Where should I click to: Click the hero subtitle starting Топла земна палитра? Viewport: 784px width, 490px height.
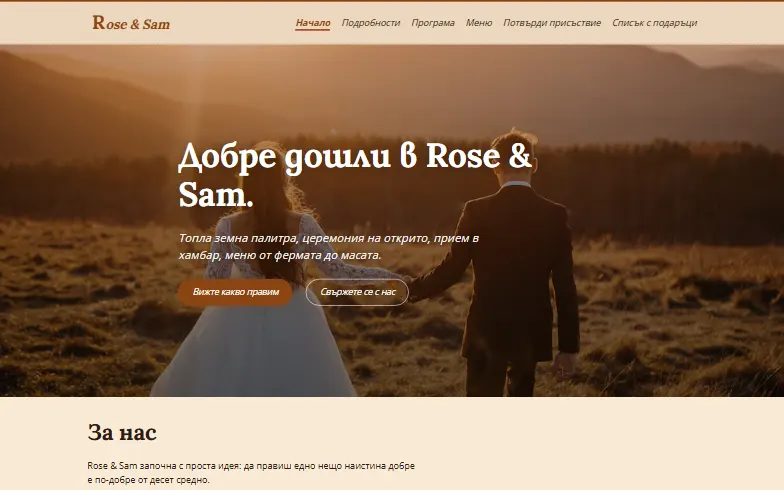coord(329,246)
